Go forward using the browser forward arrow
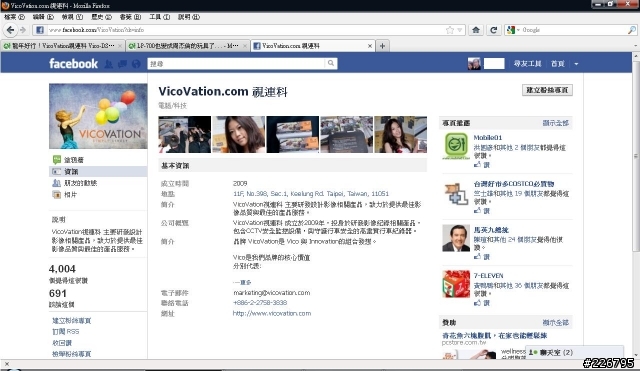The width and height of the screenshot is (640, 371). (23, 30)
